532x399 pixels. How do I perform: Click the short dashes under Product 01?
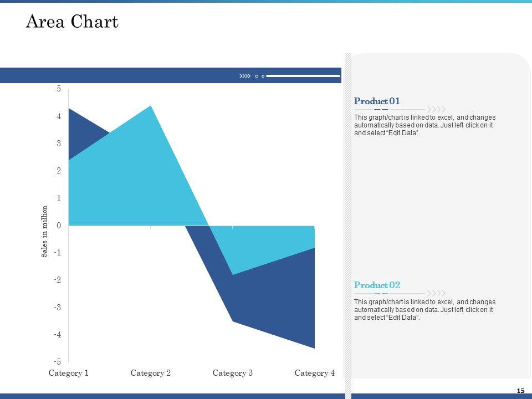(381, 109)
